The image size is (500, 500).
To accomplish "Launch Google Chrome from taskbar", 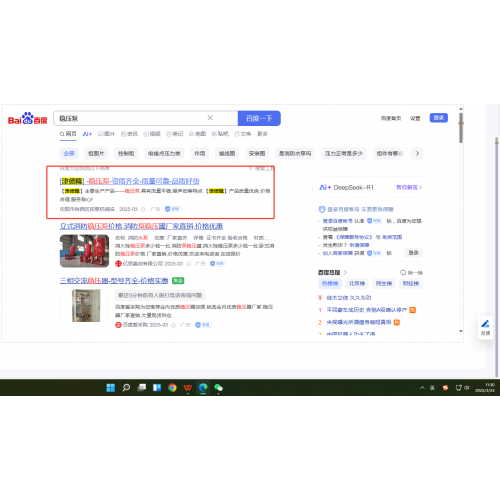I will [172, 388].
